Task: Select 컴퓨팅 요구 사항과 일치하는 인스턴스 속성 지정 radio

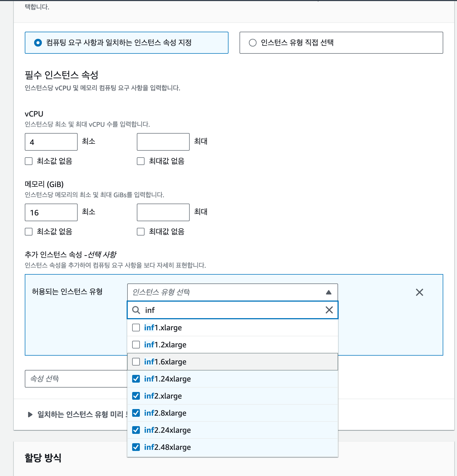Action: tap(38, 43)
